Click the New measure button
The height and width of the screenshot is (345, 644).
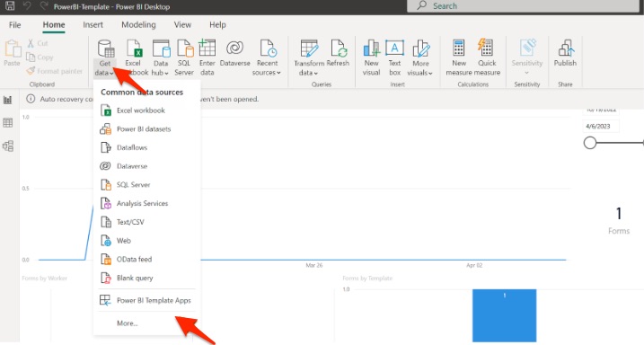pos(459,57)
